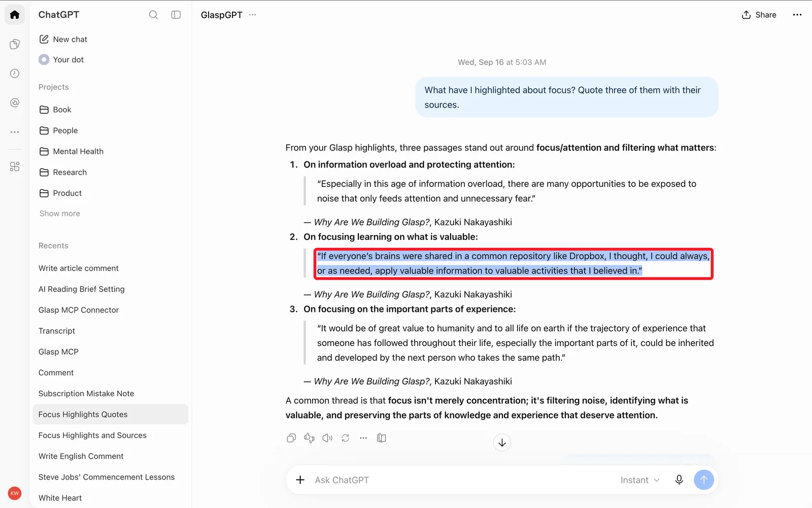Open the mentions at-sign icon
812x508 pixels.
tap(15, 103)
